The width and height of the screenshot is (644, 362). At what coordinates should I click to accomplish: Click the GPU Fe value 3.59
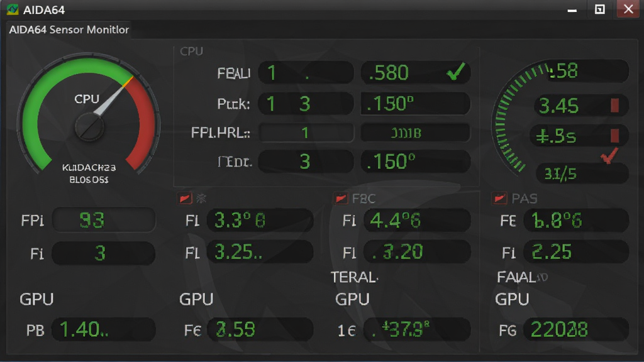click(x=260, y=329)
